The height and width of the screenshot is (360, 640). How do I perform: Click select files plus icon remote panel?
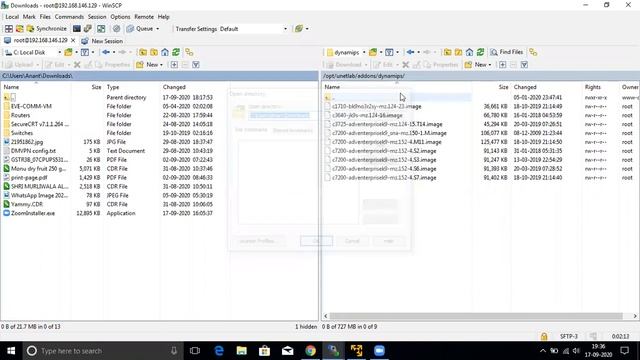503,64
